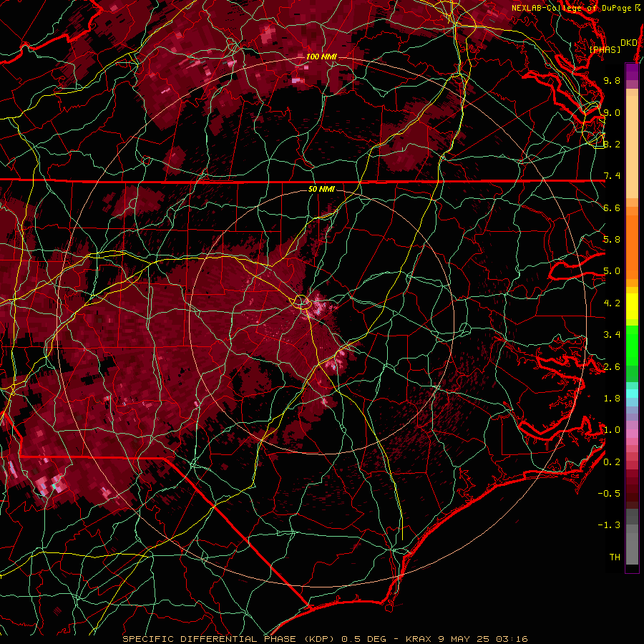Click the 9.8 value on the color scale
The width and height of the screenshot is (644, 644).
click(612, 80)
